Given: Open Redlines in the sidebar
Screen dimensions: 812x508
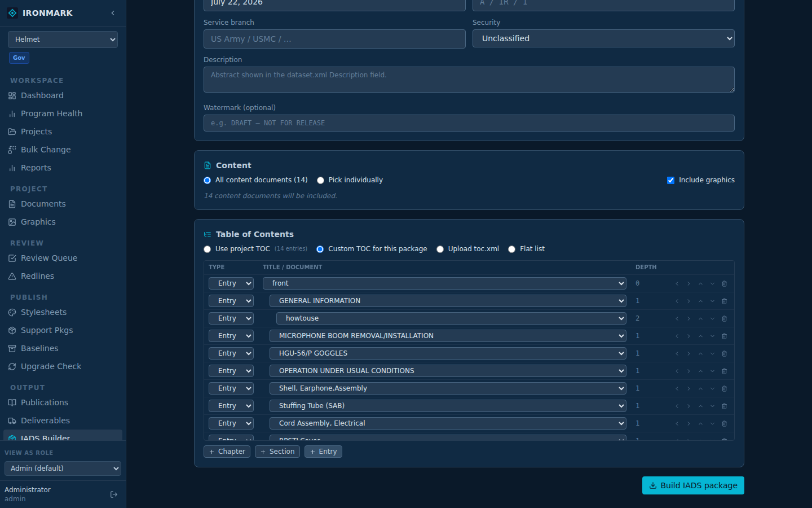Looking at the screenshot, I should (x=63, y=276).
